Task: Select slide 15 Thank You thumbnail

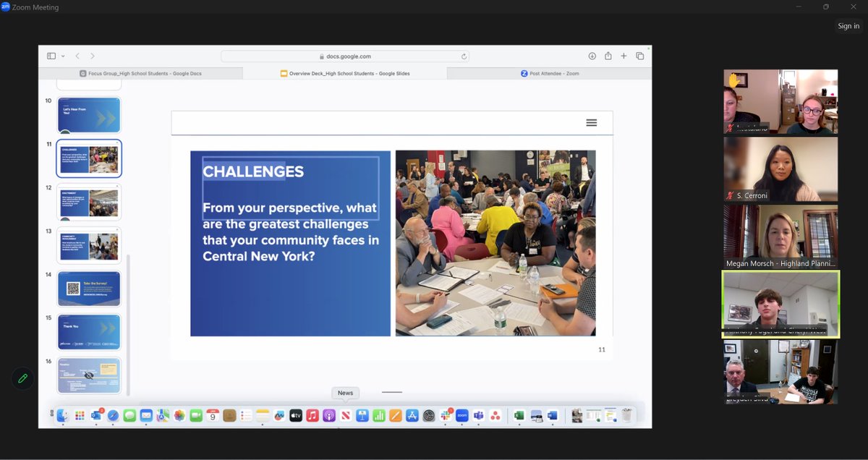Action: point(89,332)
